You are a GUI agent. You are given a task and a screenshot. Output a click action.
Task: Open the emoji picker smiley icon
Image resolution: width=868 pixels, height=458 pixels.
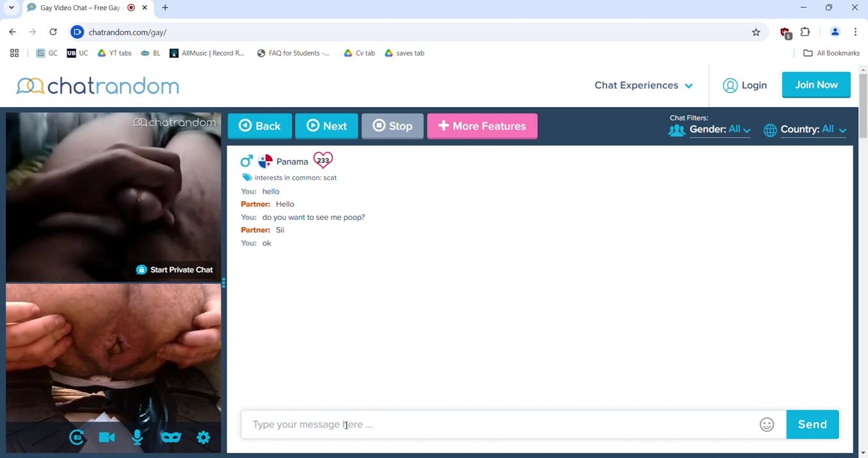[x=767, y=425]
